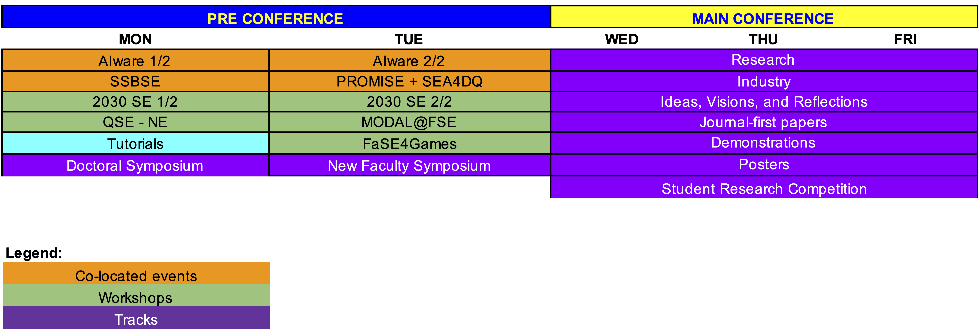The width and height of the screenshot is (980, 332).
Task: Select the QSE - NE workshop cell
Action: pos(135,122)
